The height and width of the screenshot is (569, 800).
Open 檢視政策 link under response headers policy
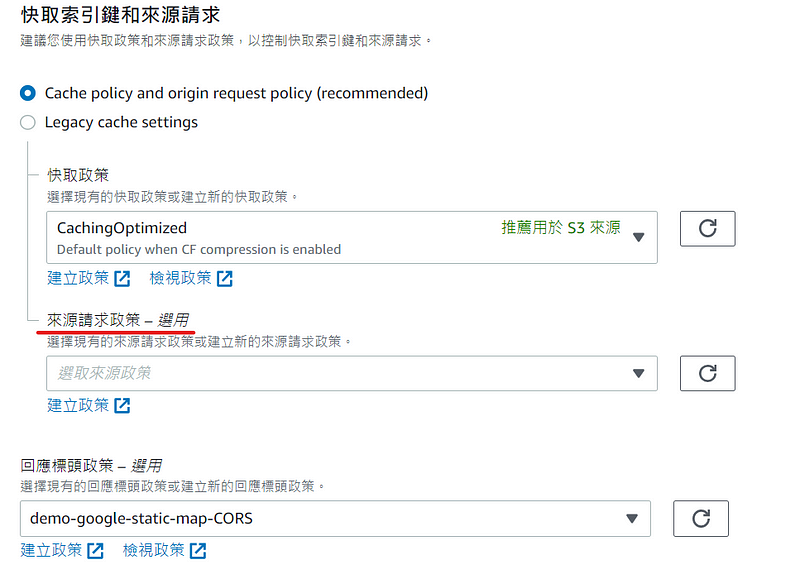click(154, 551)
